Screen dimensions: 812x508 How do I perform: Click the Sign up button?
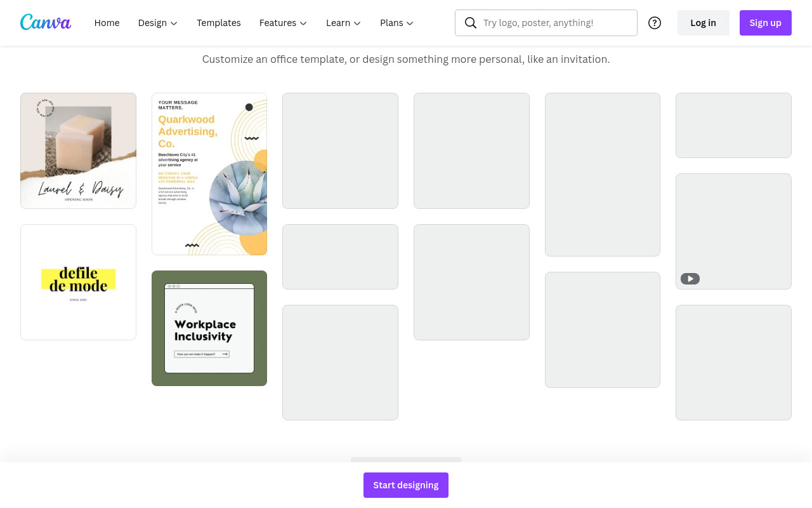pyautogui.click(x=766, y=23)
